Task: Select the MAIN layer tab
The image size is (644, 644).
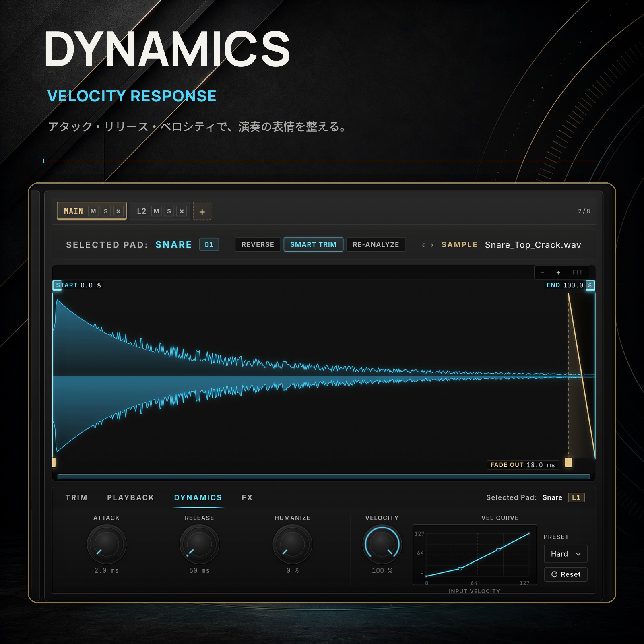Action: point(74,211)
